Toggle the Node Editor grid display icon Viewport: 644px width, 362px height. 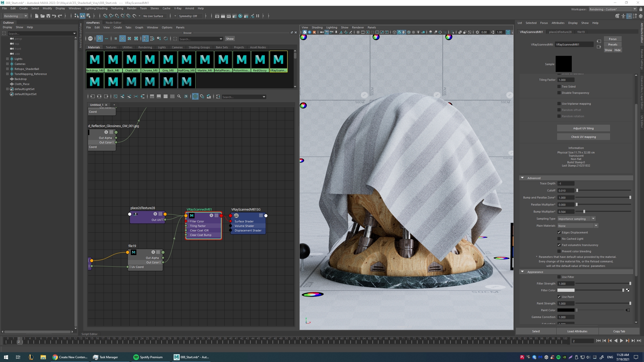[195, 97]
